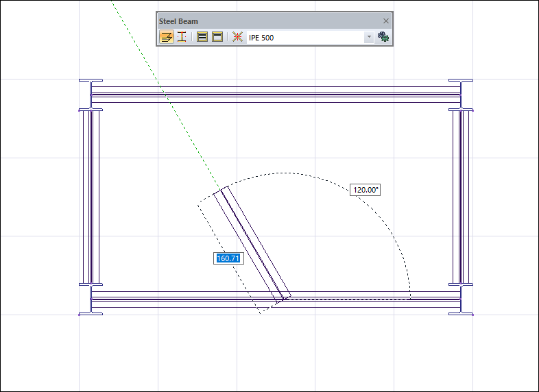Close the Steel Beam toolbar
The height and width of the screenshot is (392, 539).
point(385,21)
